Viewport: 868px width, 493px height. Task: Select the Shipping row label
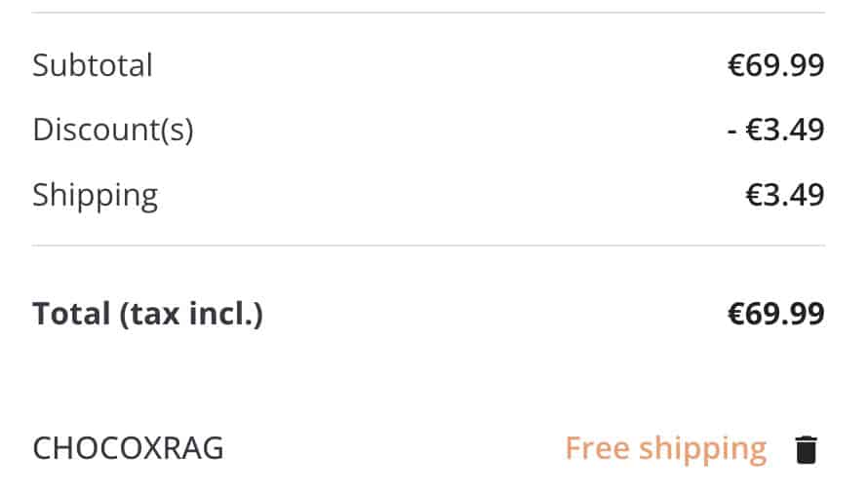click(95, 195)
